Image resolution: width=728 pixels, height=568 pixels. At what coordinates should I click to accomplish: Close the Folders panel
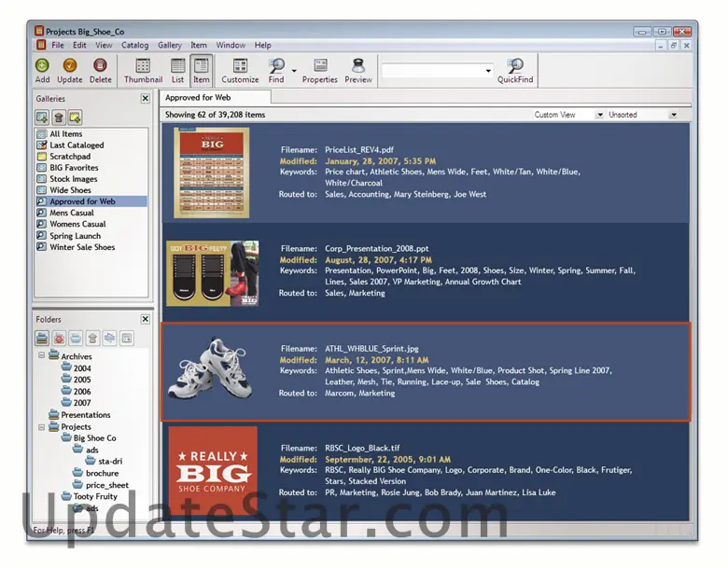146,319
